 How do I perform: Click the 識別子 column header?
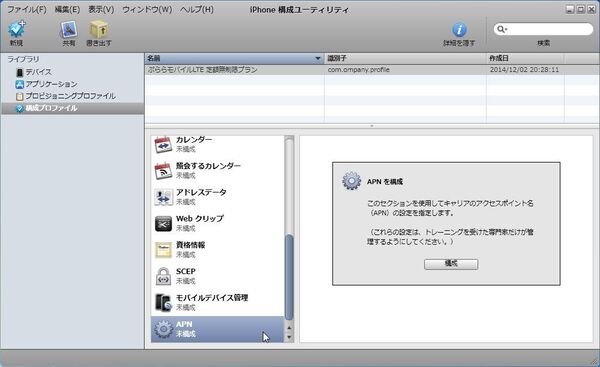(405, 59)
